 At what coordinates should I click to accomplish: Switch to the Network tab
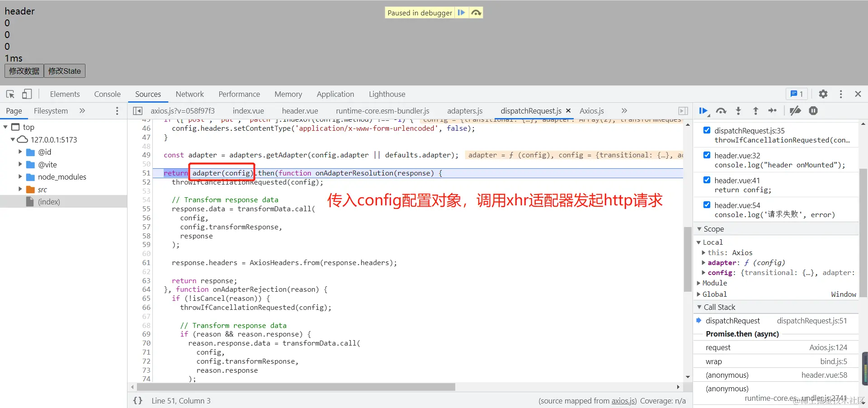(189, 94)
